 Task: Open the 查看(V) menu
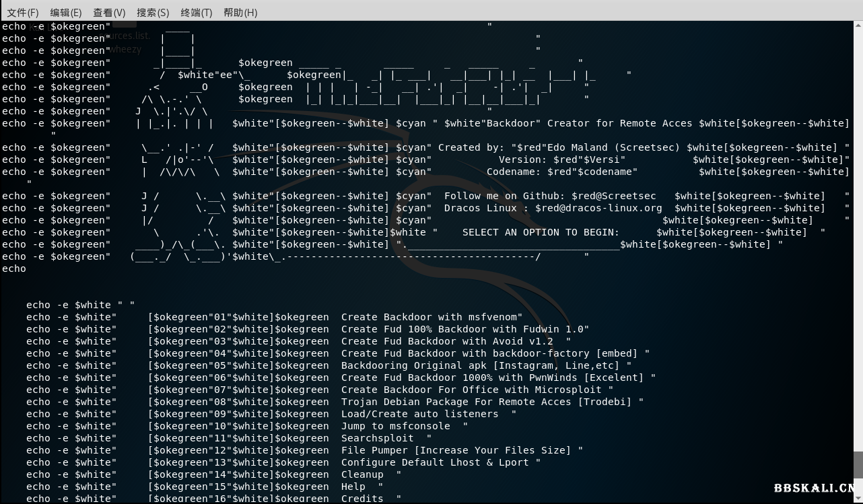109,12
